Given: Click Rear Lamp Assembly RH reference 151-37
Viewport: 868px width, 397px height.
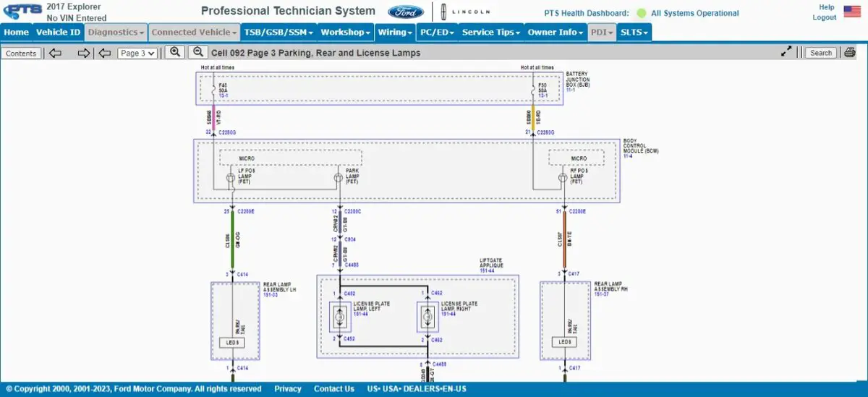Looking at the screenshot, I should coord(600,294).
